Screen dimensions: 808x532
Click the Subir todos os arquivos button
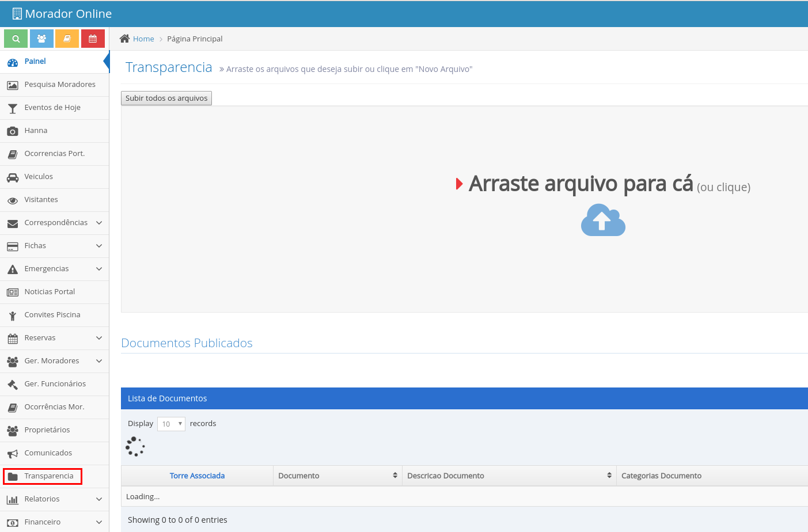point(166,98)
